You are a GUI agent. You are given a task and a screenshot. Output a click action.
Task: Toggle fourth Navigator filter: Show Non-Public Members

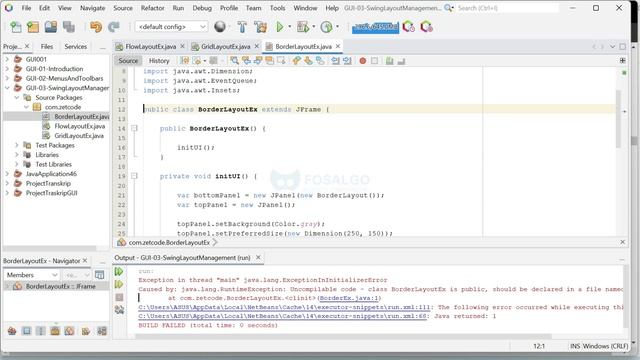(x=55, y=331)
